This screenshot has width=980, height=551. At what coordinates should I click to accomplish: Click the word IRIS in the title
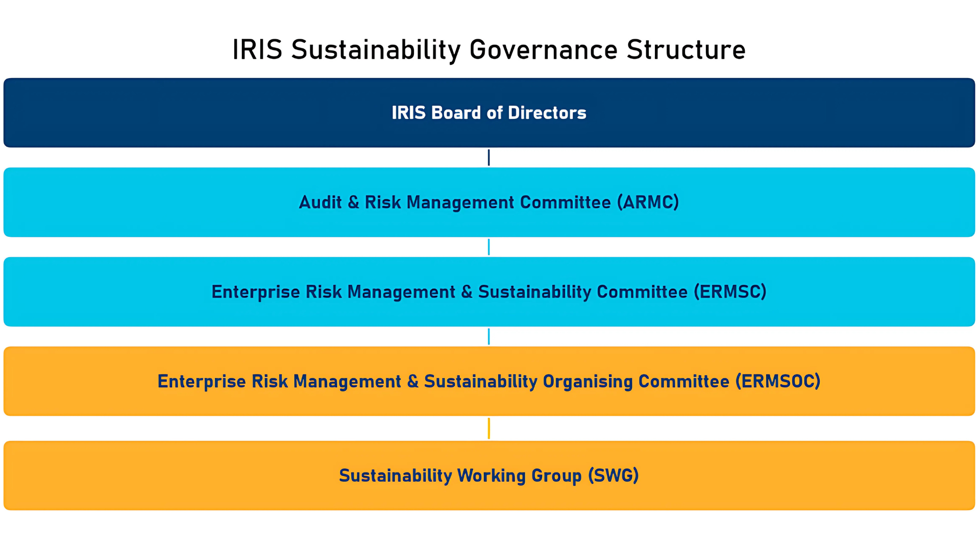[257, 50]
